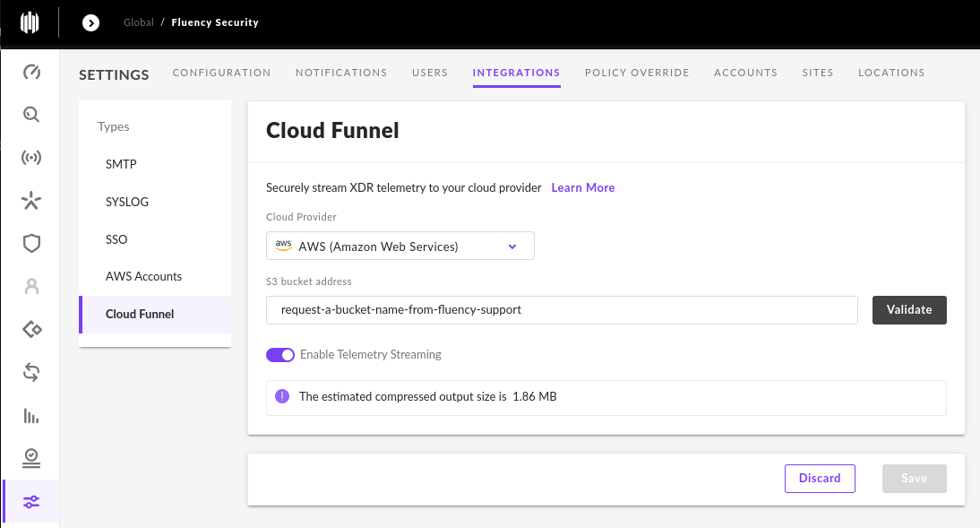Open the Visibility search magnifier sidebar icon
980x528 pixels.
(x=31, y=115)
